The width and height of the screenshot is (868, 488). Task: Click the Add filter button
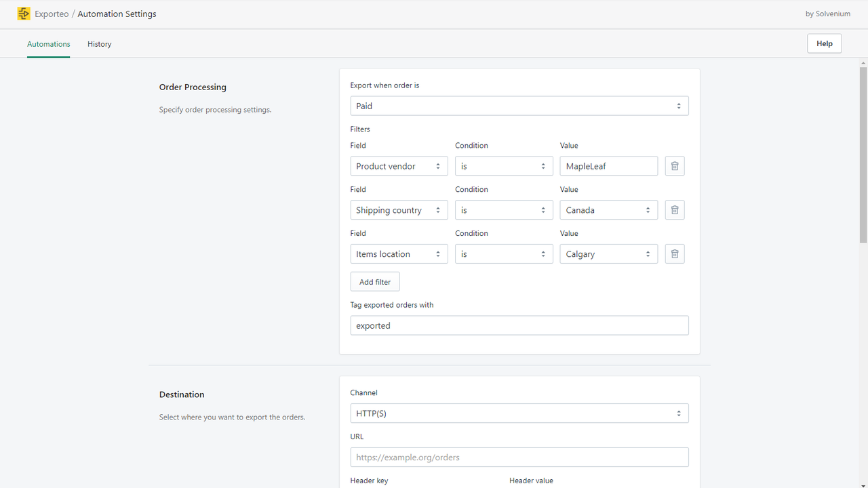[x=375, y=282]
